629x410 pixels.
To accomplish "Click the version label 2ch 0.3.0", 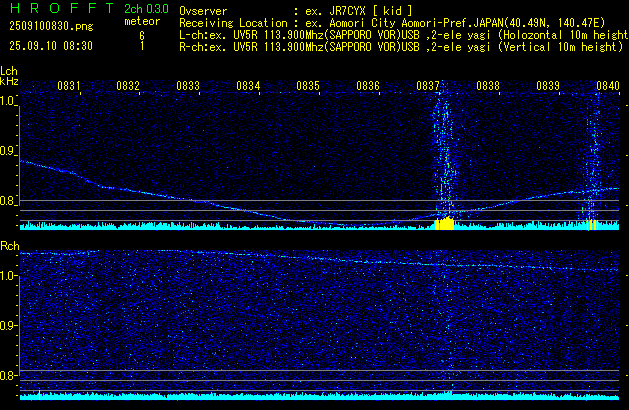I will click(x=146, y=8).
